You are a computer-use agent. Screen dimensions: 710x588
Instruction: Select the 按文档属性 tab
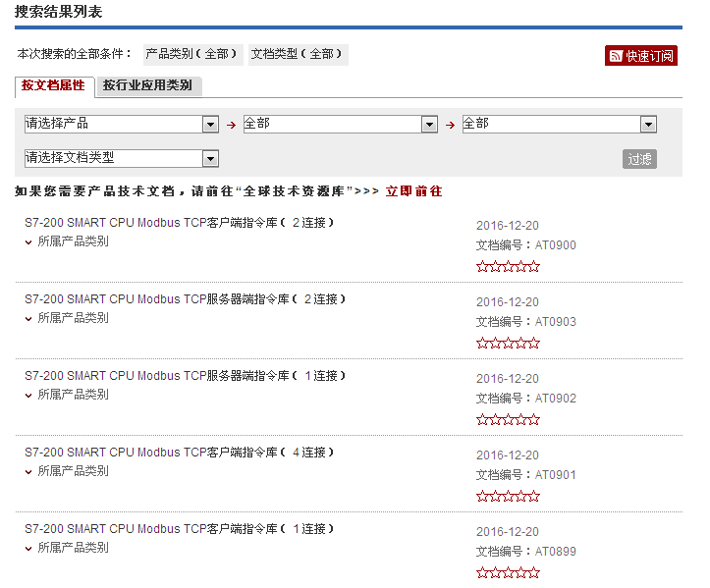pos(54,85)
